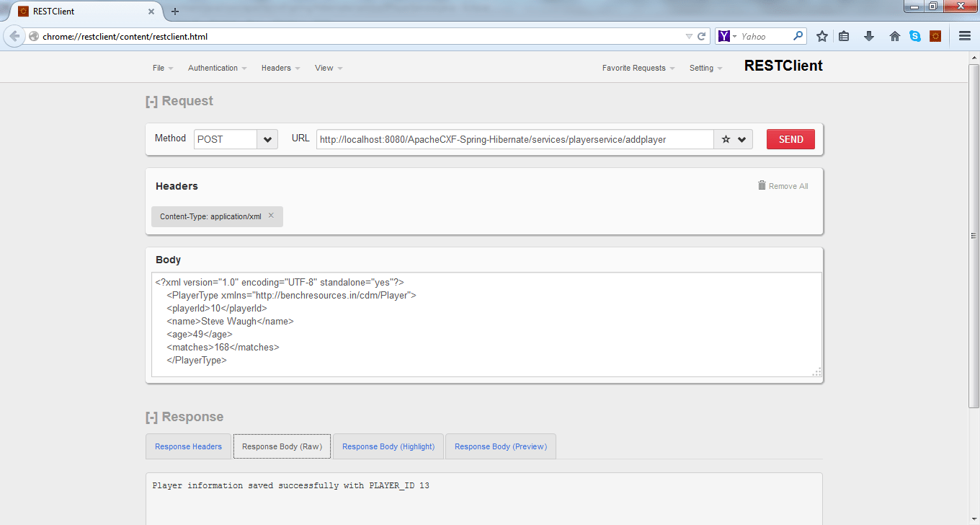Open the Firefox hamburger menu

click(x=964, y=35)
